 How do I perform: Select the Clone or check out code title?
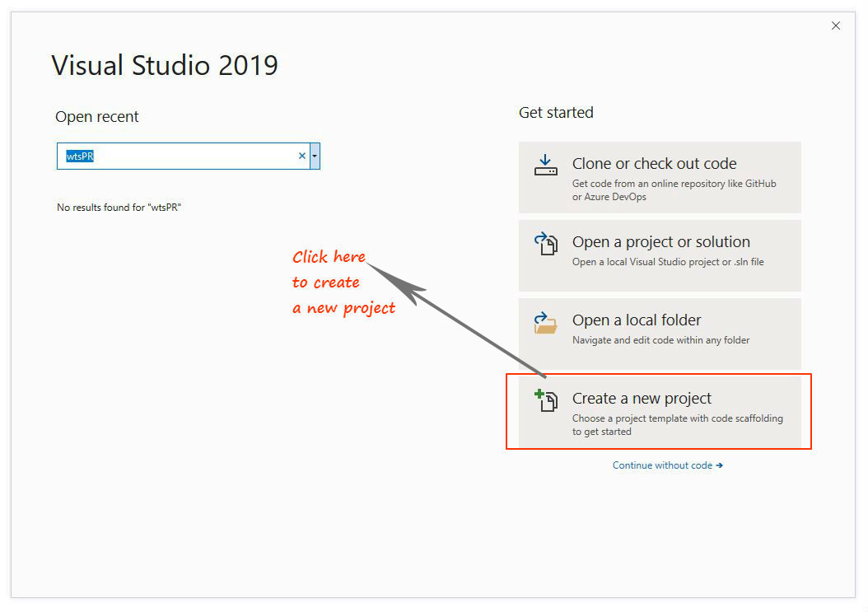(655, 163)
